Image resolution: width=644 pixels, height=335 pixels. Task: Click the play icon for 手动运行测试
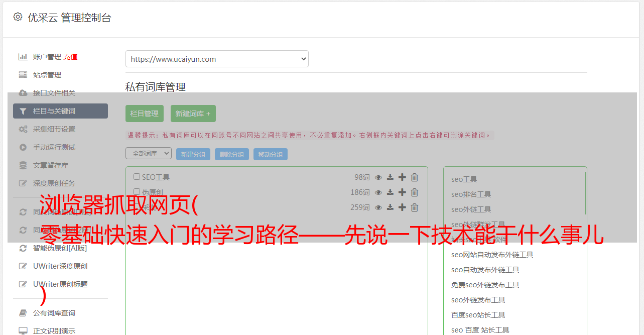tap(23, 147)
